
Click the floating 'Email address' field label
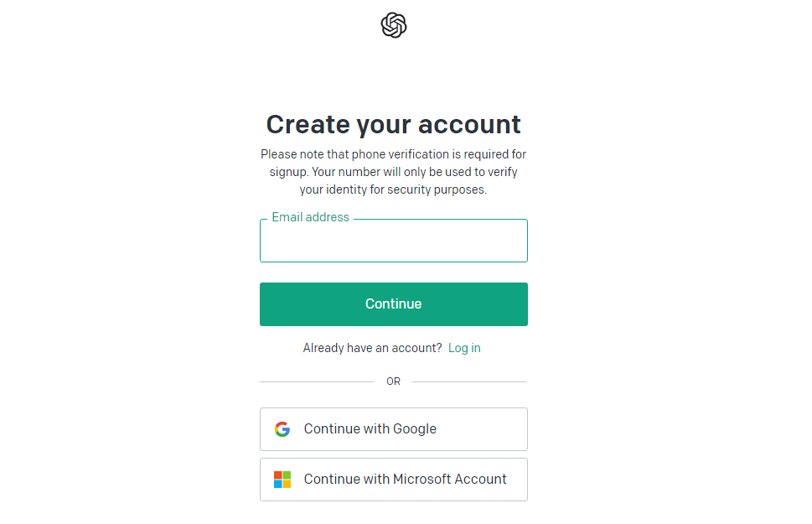click(310, 217)
